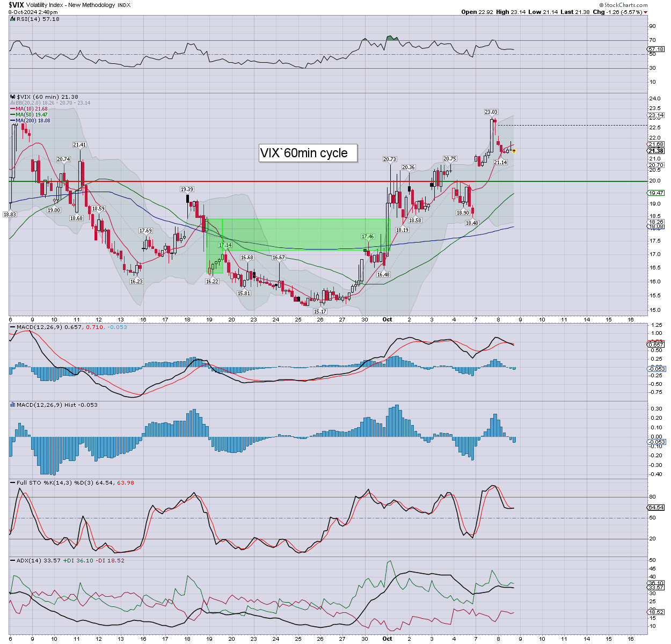Click the bold 21.38 last price tag
The width and height of the screenshot is (671, 644).
(656, 151)
